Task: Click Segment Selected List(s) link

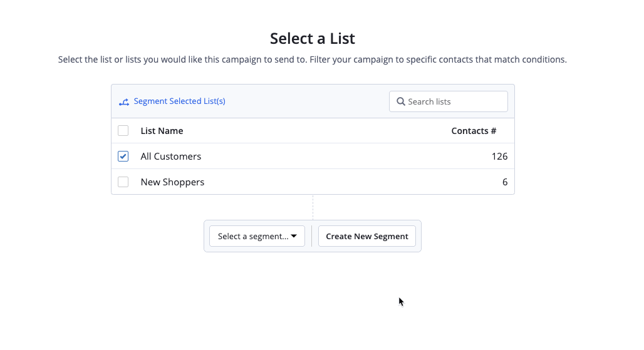Action: pos(180,101)
